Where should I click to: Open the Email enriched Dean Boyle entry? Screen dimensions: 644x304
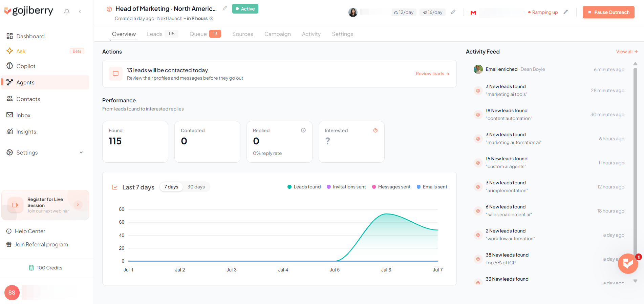(549, 69)
